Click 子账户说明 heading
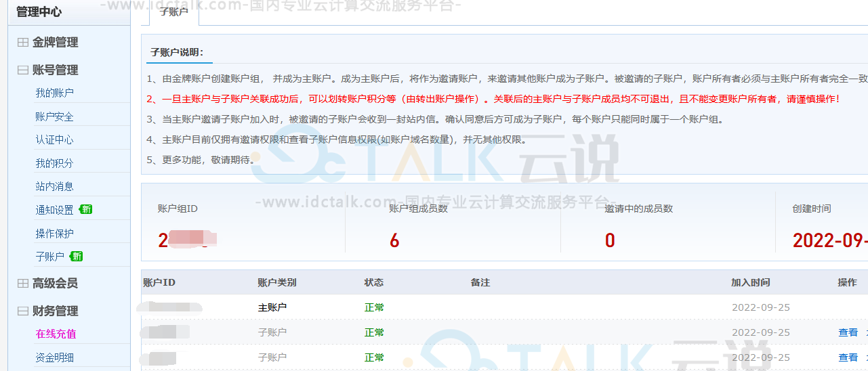The height and width of the screenshot is (371, 868). 177,52
